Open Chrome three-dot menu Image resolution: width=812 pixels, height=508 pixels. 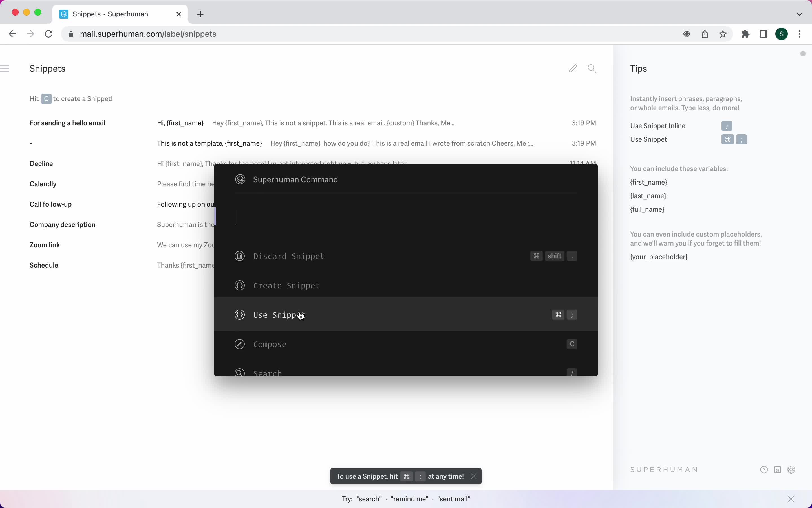tap(800, 34)
